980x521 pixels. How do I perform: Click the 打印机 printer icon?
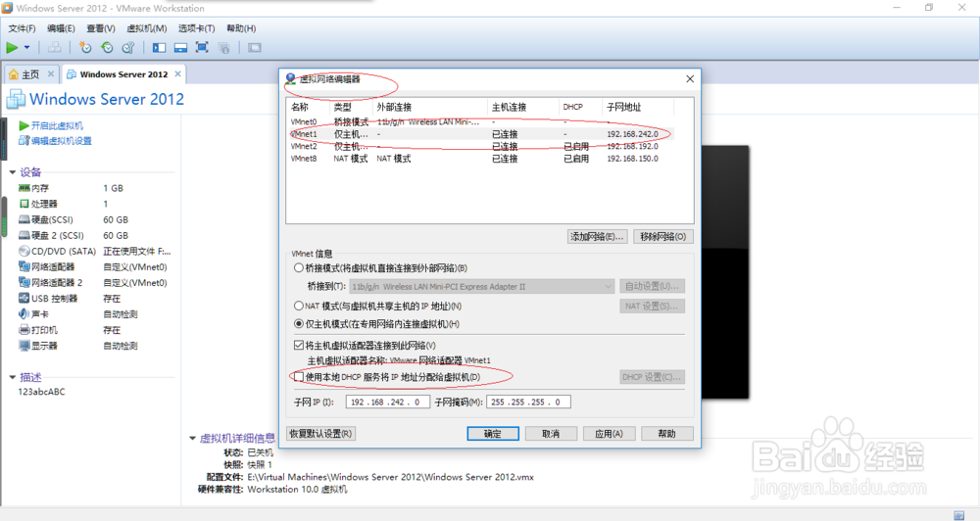coord(24,330)
